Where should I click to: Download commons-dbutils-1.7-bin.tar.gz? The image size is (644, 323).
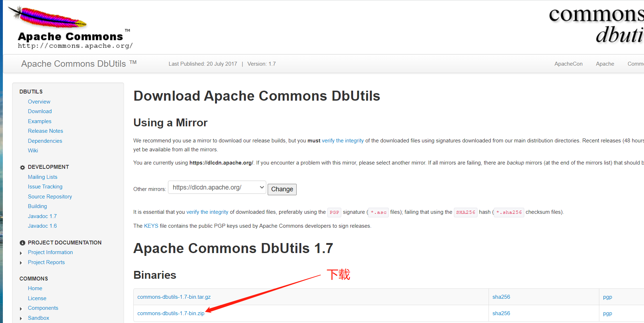click(x=174, y=297)
